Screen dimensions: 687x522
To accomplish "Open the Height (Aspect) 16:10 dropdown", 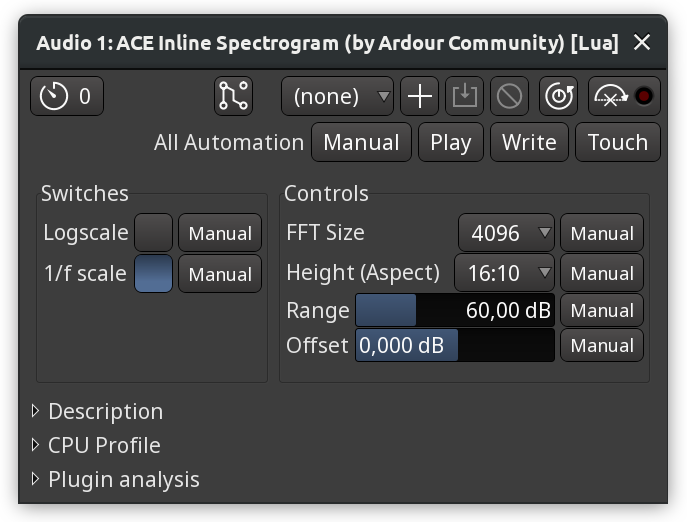I will click(x=504, y=273).
